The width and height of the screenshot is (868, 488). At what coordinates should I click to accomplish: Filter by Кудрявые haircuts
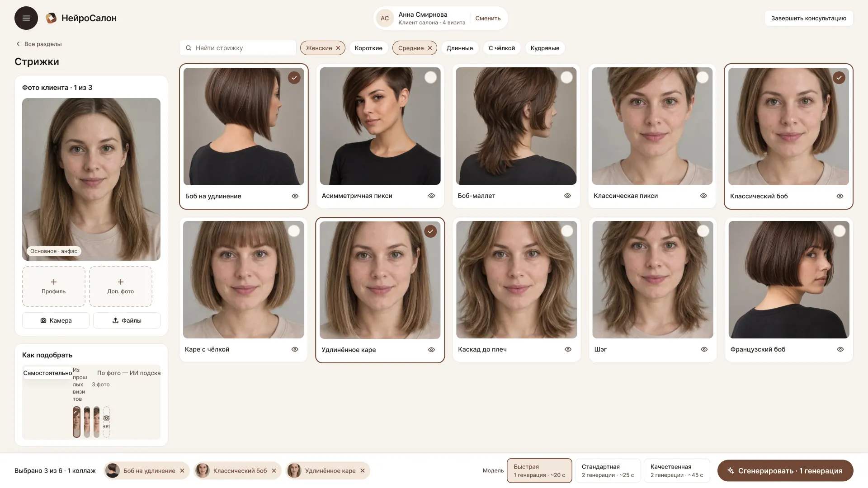click(545, 48)
